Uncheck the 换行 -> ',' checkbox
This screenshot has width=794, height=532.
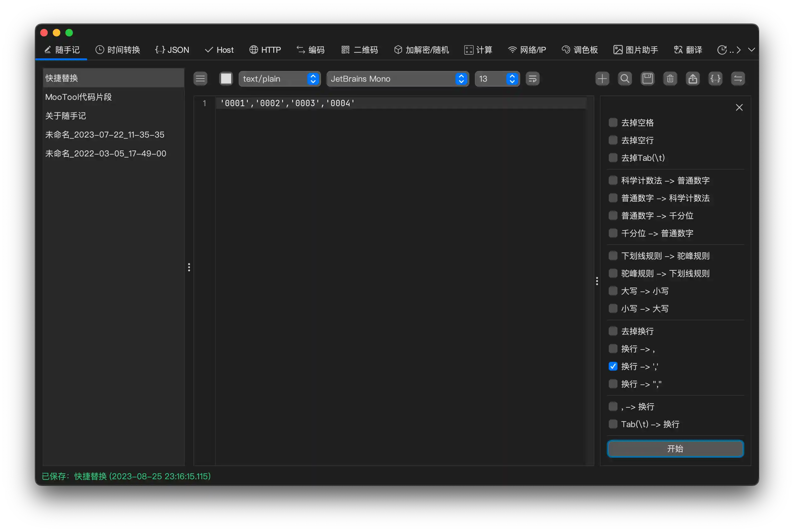tap(613, 366)
